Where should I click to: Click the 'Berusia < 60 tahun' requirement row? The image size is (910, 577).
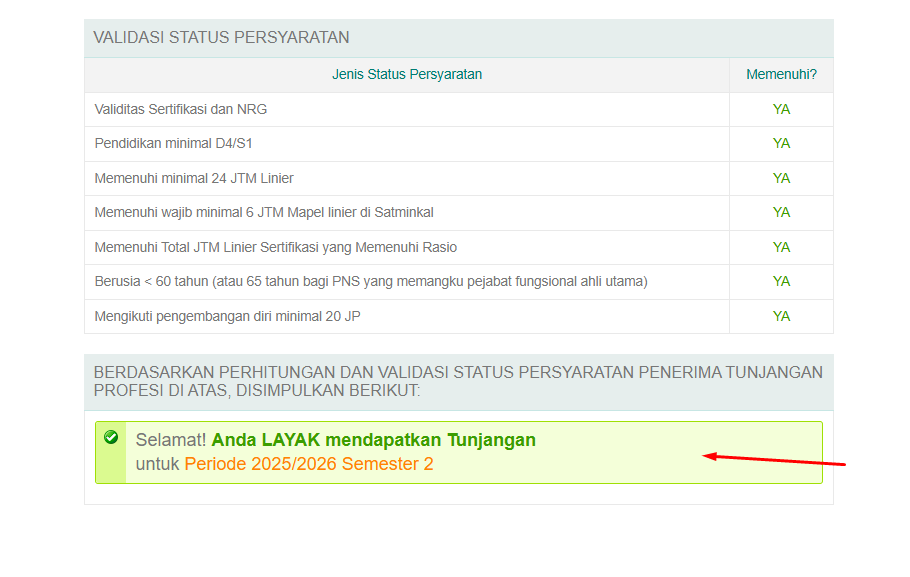(x=371, y=281)
